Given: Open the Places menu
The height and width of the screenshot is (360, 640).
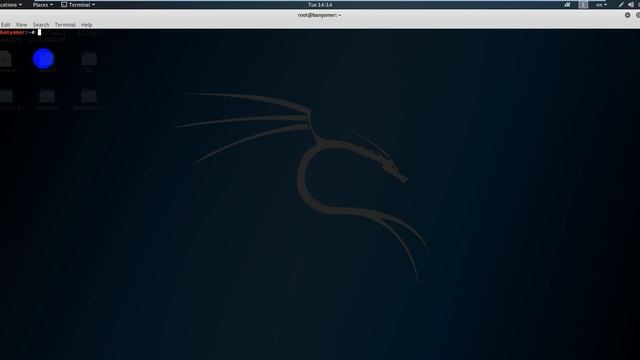Looking at the screenshot, I should 42,5.
